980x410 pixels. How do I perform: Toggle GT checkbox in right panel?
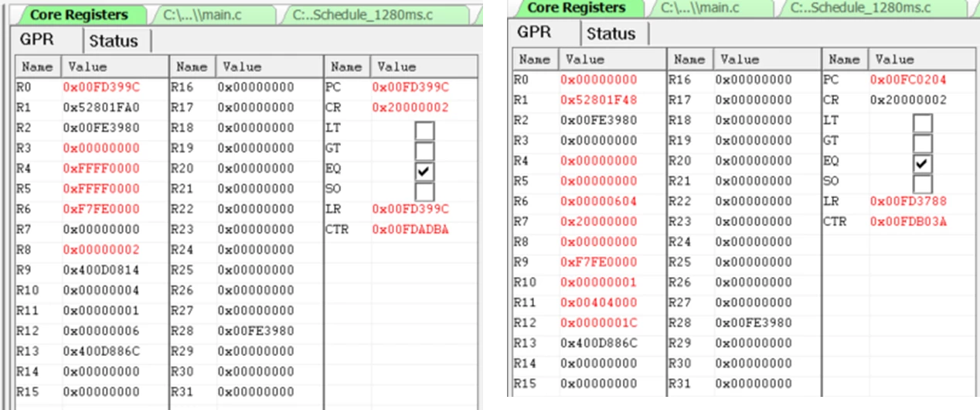click(x=922, y=143)
